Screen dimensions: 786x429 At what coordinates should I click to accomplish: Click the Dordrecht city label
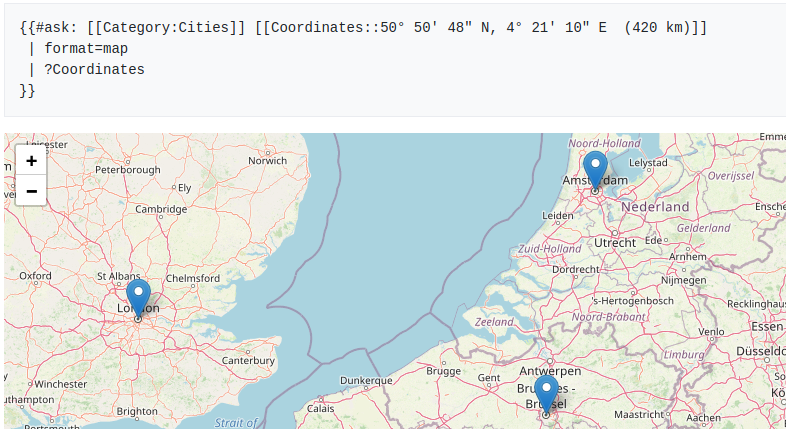click(575, 270)
